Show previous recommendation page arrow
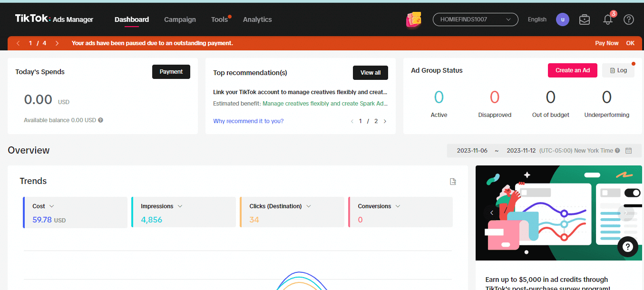 [x=352, y=121]
